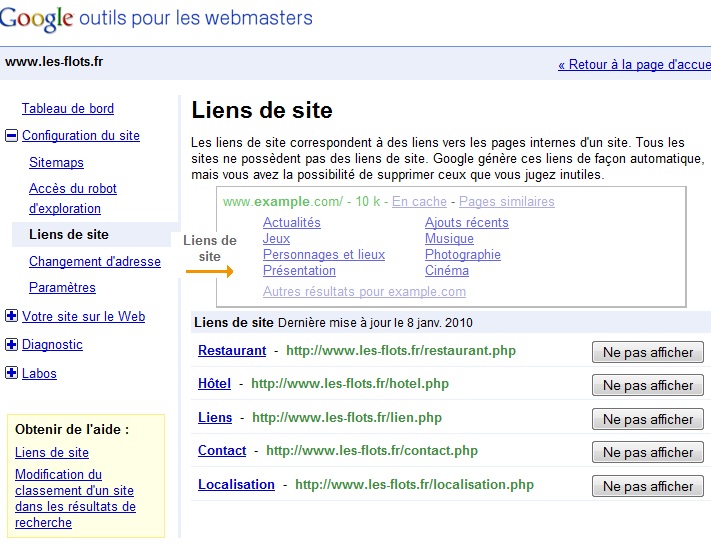Open the Hôtel sitelink

tap(214, 384)
